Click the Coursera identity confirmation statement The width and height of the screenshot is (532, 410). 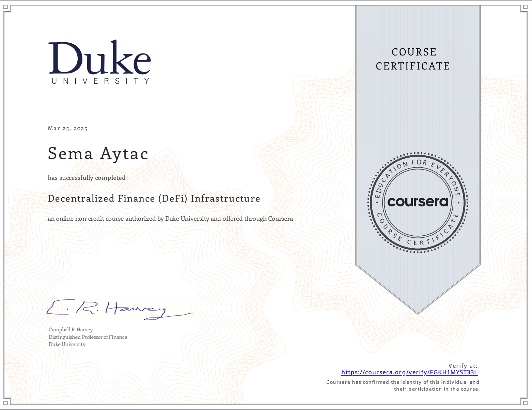point(403,385)
